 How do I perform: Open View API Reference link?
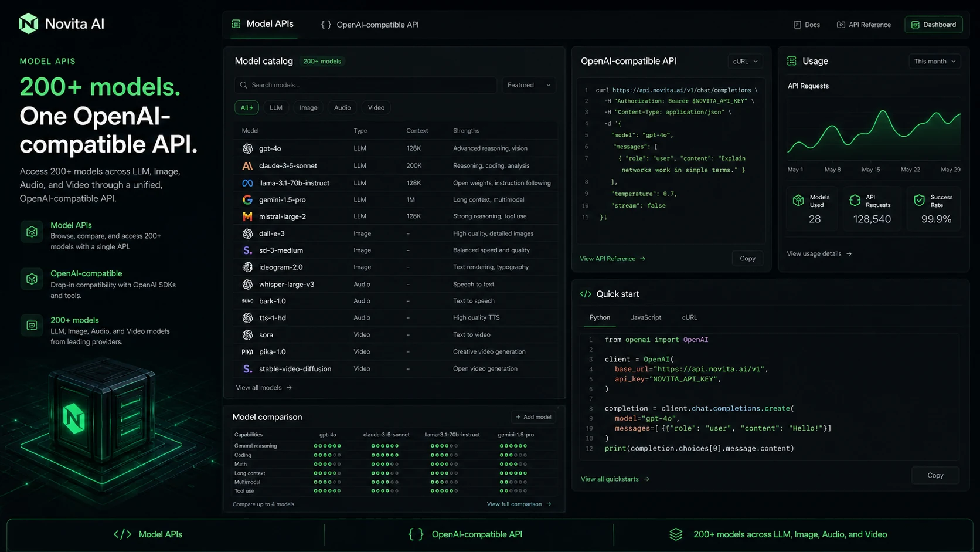pos(612,259)
